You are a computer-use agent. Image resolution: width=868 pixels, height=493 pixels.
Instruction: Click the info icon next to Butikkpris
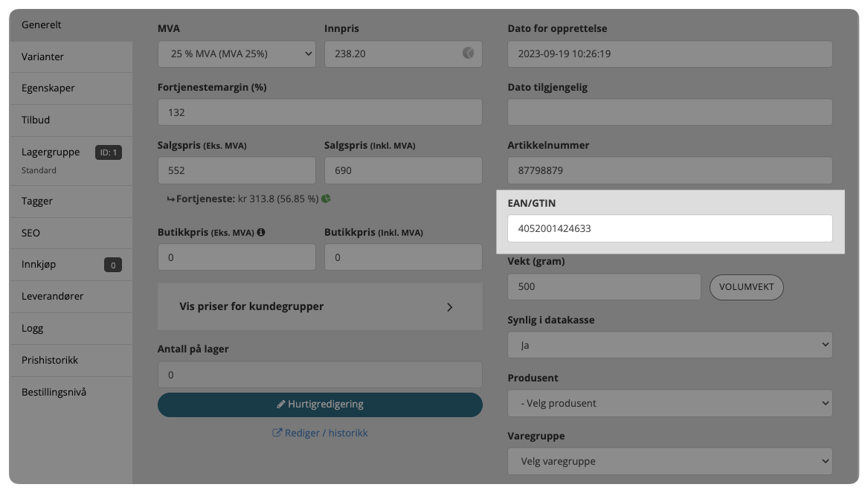click(261, 233)
